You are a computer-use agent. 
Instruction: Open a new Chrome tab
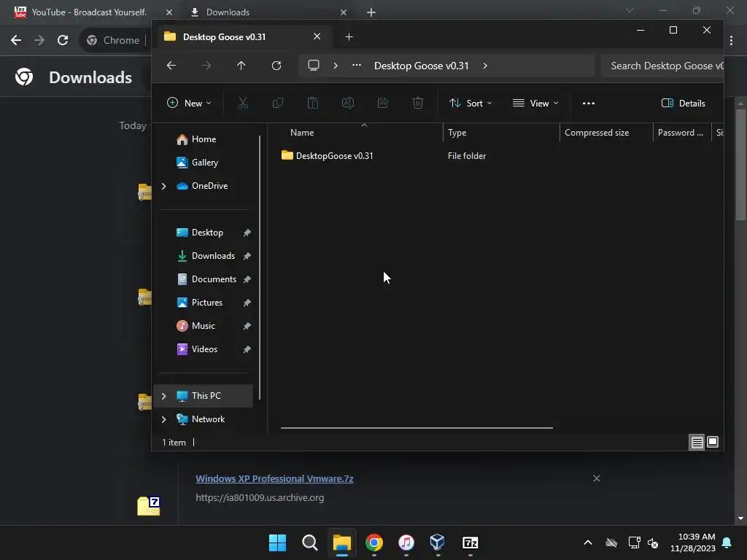pos(371,12)
